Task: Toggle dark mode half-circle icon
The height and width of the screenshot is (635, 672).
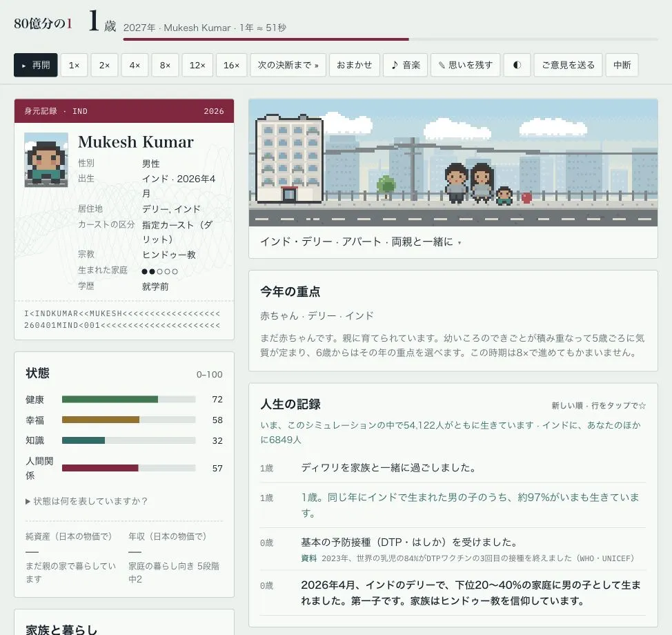Action: 517,65
